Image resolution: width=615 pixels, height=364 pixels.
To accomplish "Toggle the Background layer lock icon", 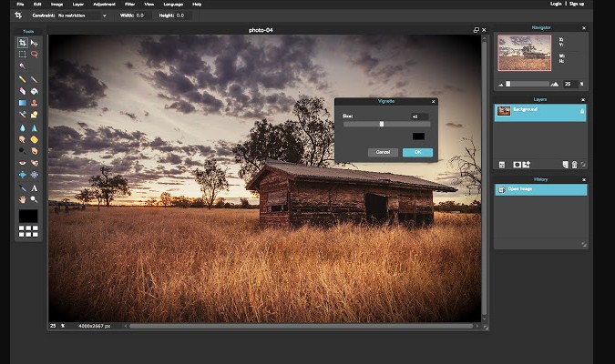I will coord(582,112).
